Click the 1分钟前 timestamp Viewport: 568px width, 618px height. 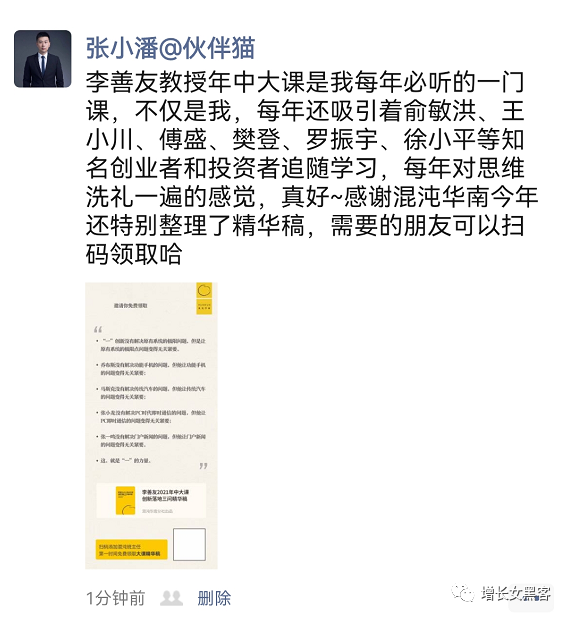pos(115,598)
